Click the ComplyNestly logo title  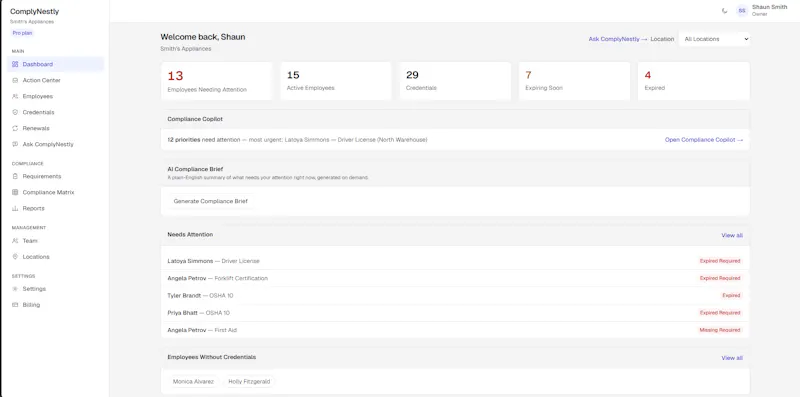click(34, 11)
